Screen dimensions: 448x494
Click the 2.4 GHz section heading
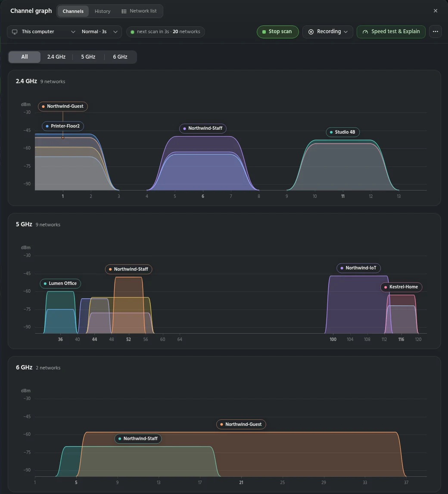click(x=26, y=81)
